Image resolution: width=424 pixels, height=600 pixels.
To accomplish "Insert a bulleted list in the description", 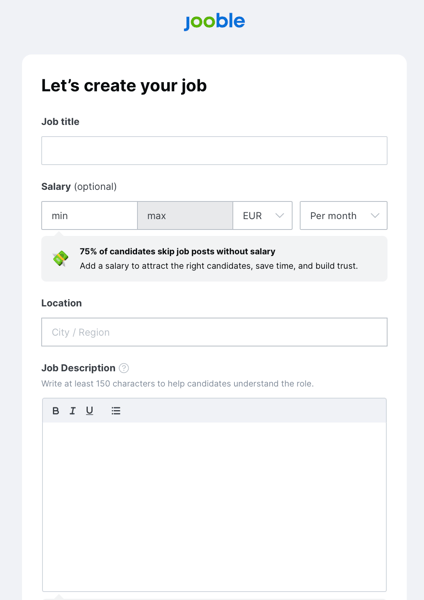I will 116,411.
